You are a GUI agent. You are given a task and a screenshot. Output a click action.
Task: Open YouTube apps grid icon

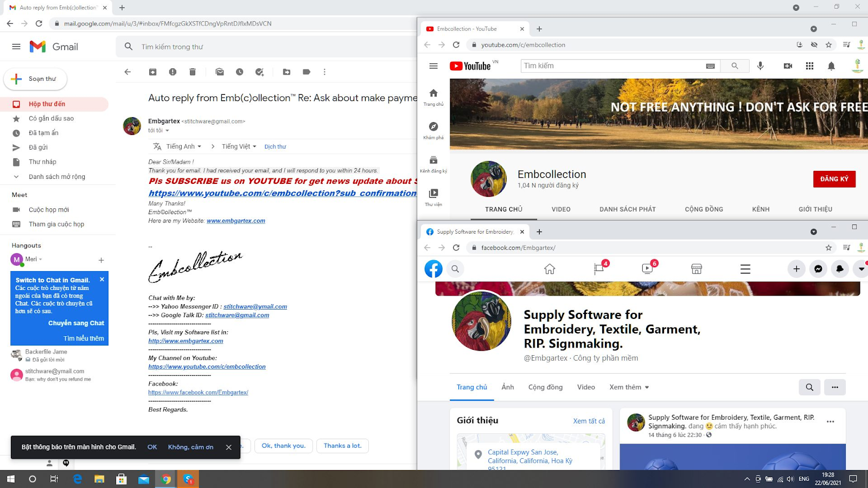click(x=809, y=66)
